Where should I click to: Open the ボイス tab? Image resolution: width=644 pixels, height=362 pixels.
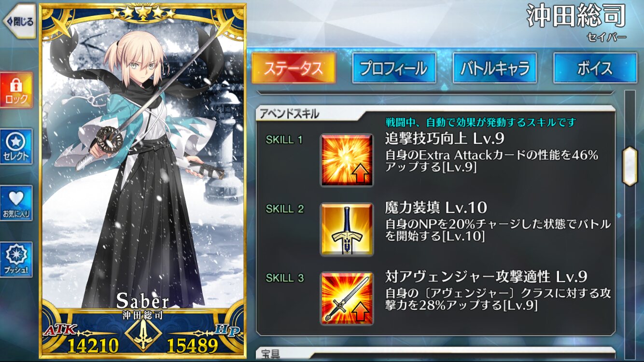[x=595, y=68]
